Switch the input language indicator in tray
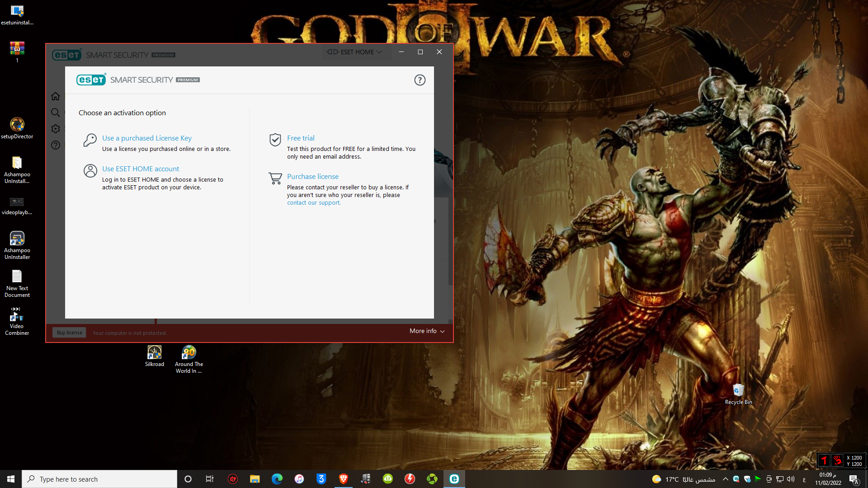The height and width of the screenshot is (488, 868). click(804, 479)
